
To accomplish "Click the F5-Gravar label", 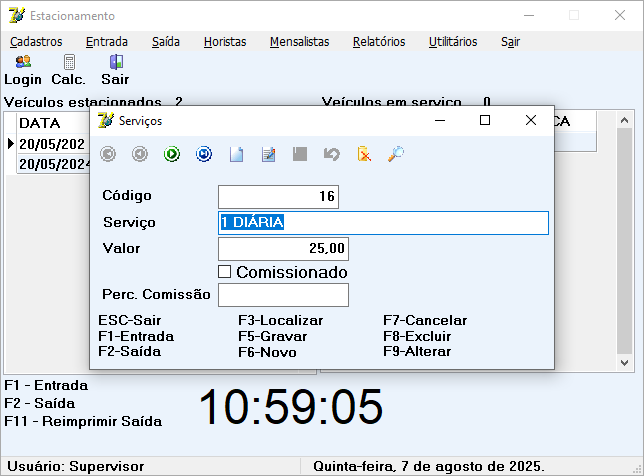I will click(272, 336).
